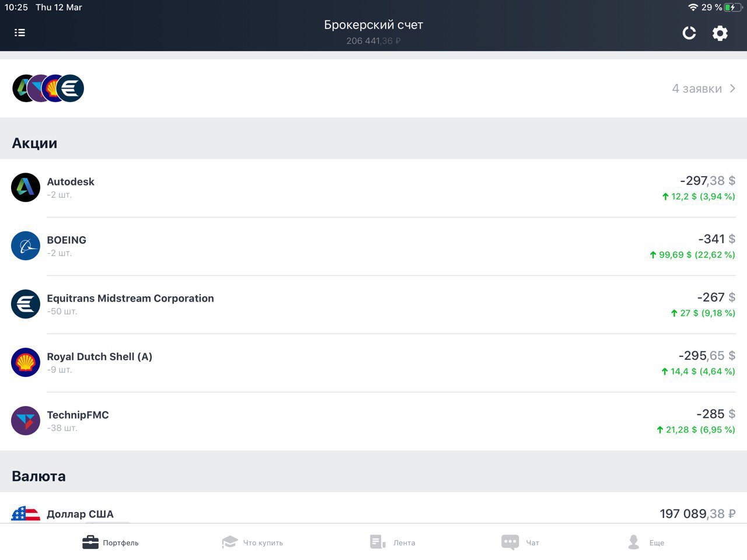Expand the 4 заявки chevron arrow
This screenshot has width=747, height=560.
click(x=732, y=89)
